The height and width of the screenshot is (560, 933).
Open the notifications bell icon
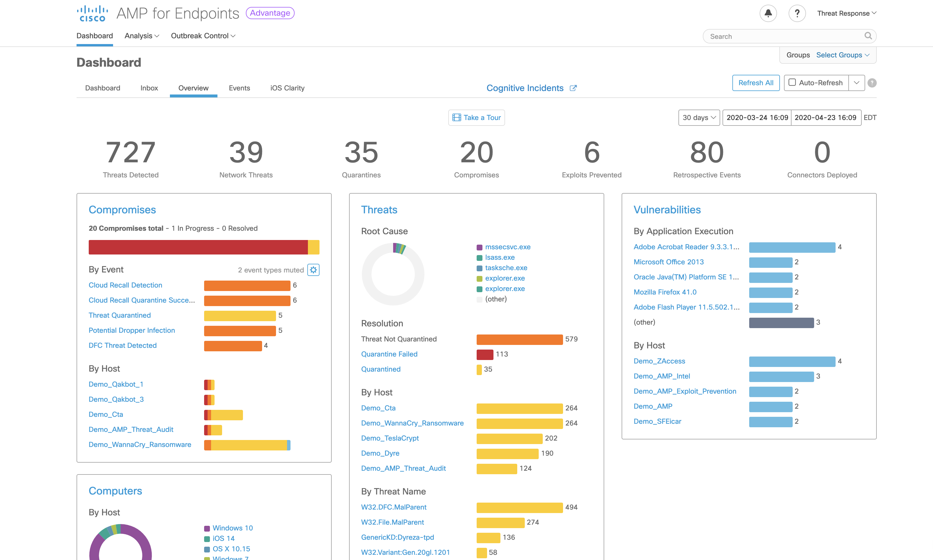768,13
